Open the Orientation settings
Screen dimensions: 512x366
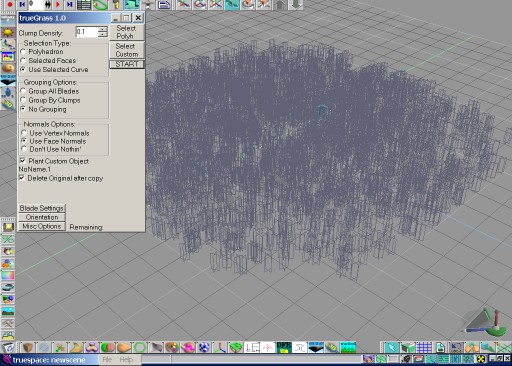coord(42,217)
